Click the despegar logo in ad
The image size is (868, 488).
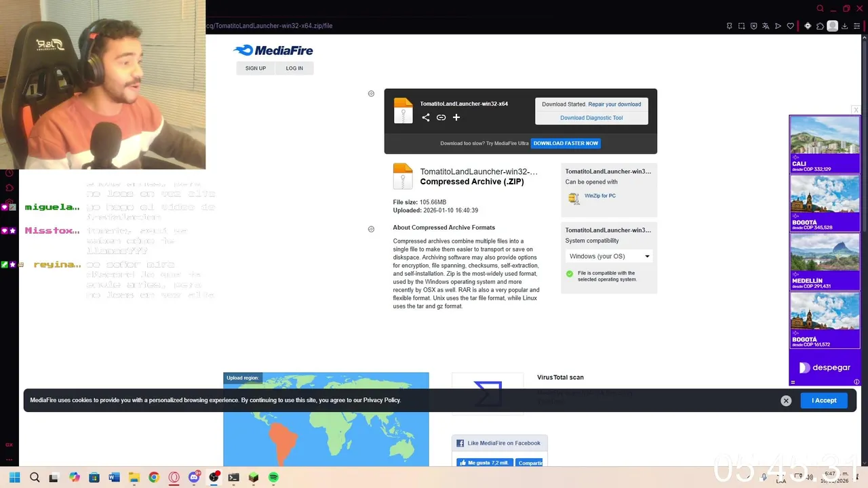click(x=825, y=367)
